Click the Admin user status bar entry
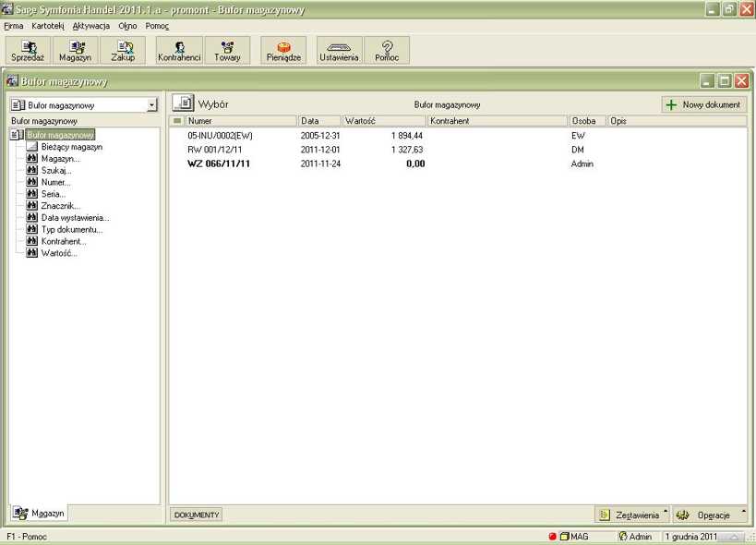 pos(635,537)
